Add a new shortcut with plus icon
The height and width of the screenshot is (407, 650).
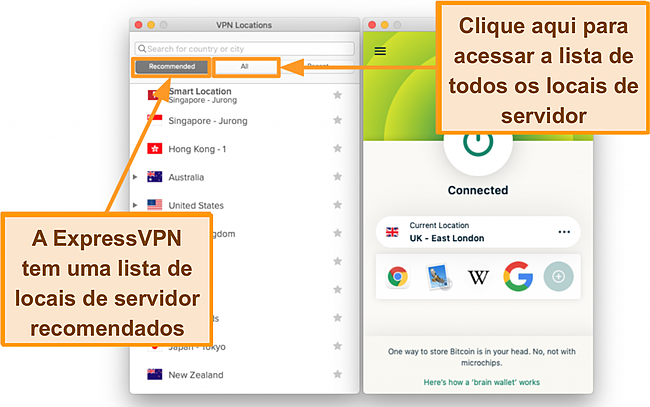coord(558,276)
